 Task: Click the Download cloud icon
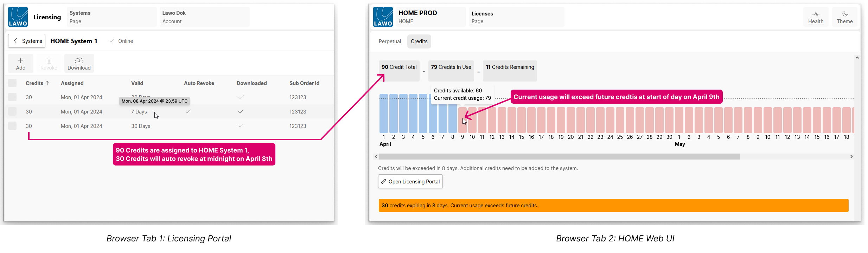[x=79, y=60]
